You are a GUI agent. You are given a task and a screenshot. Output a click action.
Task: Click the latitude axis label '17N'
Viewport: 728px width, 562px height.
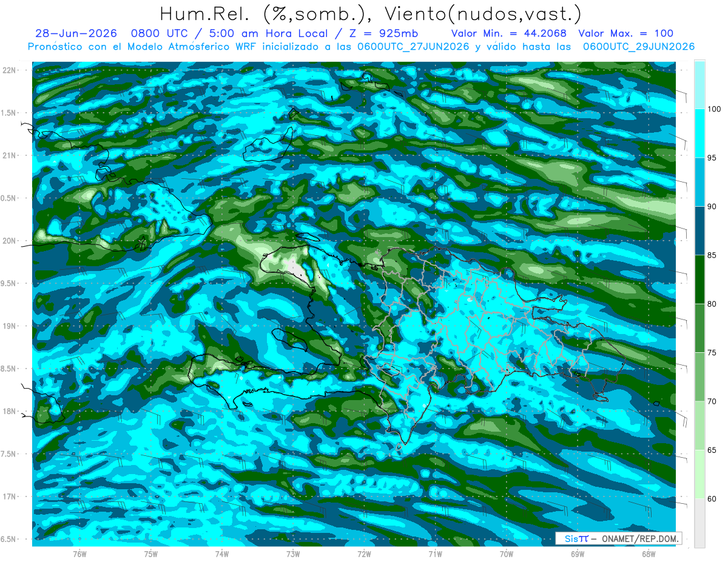[x=9, y=497]
